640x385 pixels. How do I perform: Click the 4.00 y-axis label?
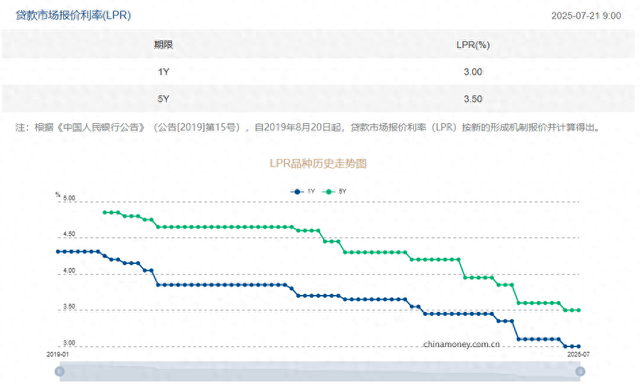coord(69,270)
